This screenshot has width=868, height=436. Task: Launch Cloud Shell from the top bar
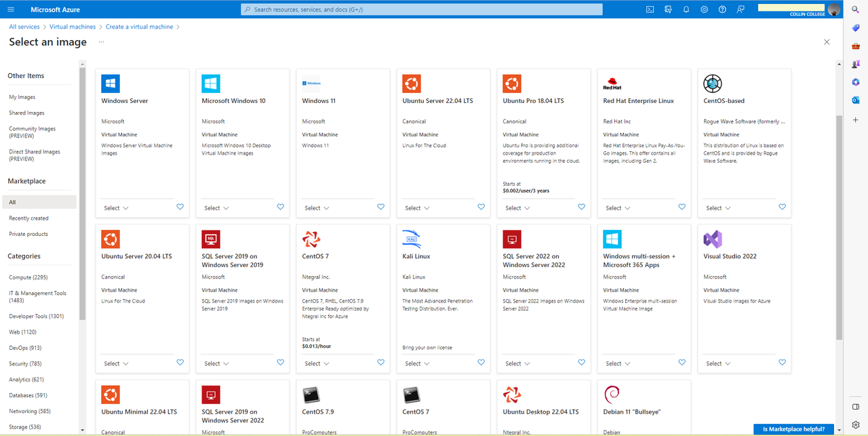[650, 9]
